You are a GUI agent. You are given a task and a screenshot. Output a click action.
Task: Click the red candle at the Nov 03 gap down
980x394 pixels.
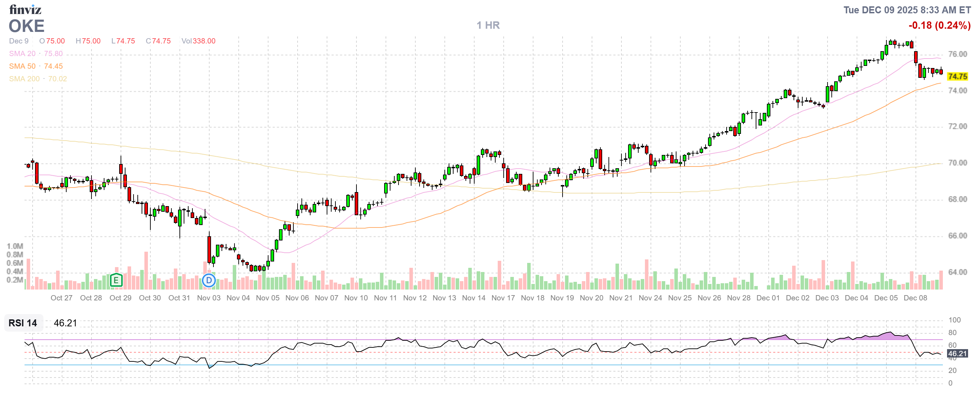click(209, 249)
